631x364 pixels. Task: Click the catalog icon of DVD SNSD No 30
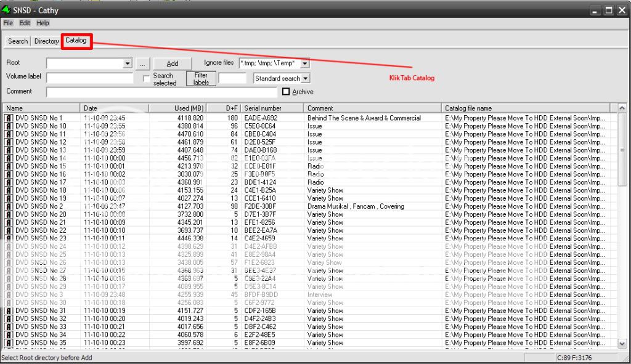[x=9, y=303]
